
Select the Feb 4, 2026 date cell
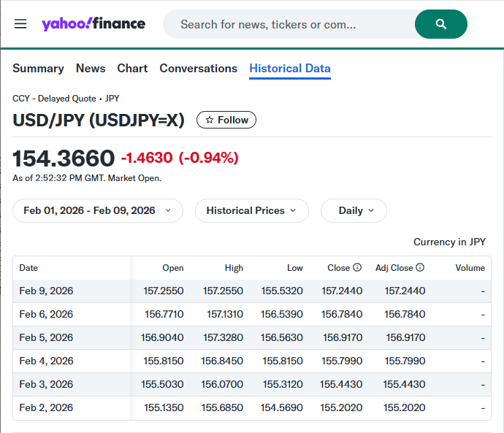46,361
